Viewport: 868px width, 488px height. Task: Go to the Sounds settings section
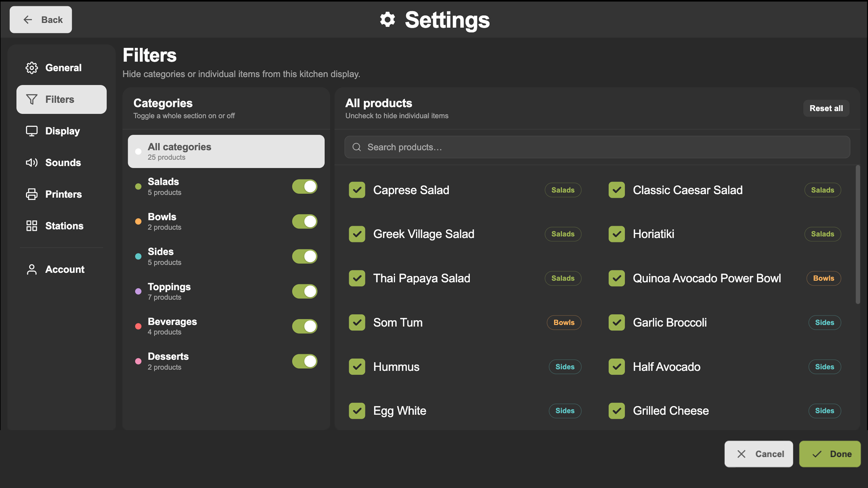62,163
